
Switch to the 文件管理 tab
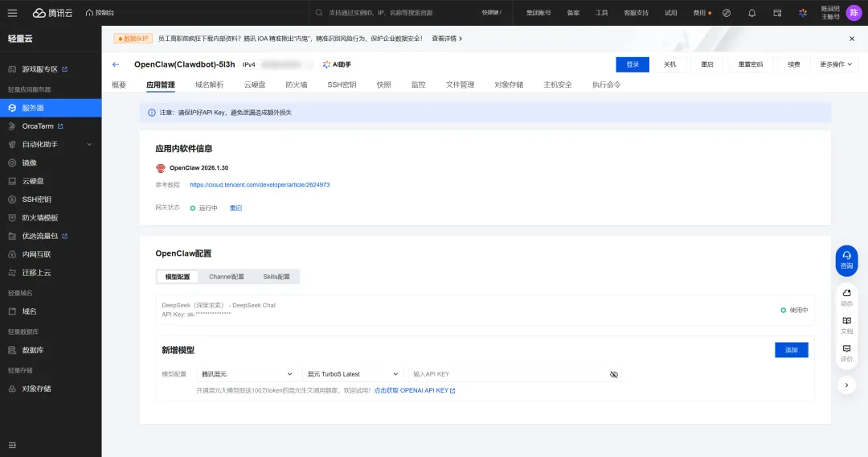pyautogui.click(x=460, y=84)
